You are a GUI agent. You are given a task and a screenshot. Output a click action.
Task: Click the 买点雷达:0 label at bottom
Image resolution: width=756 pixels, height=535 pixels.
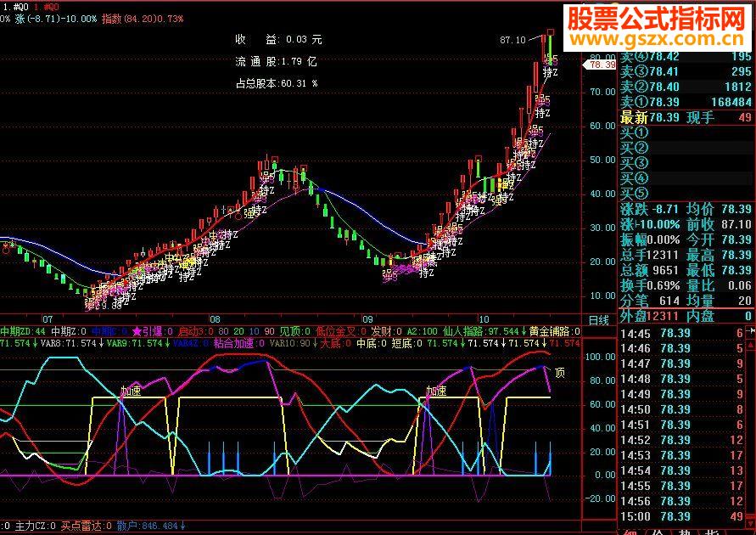point(87,526)
